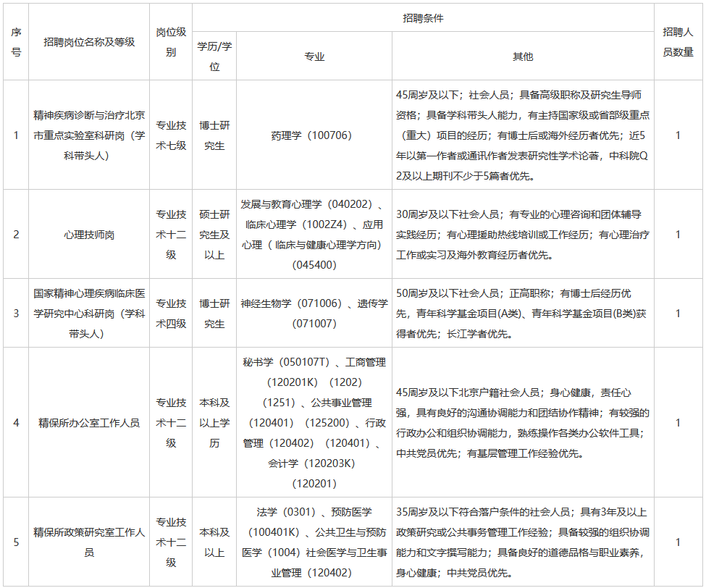
Task: Click the 专业 sub-header cell
Action: pos(314,56)
